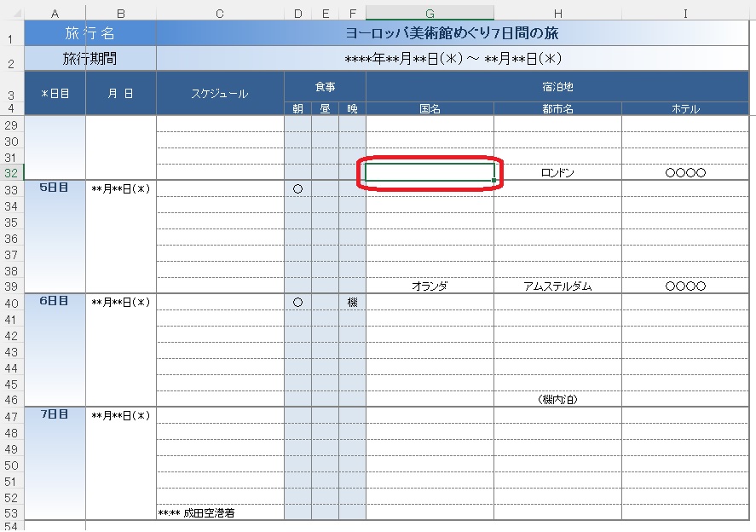Image resolution: width=756 pixels, height=532 pixels.
Task: Click the アムステルダム city cell
Action: 557,286
